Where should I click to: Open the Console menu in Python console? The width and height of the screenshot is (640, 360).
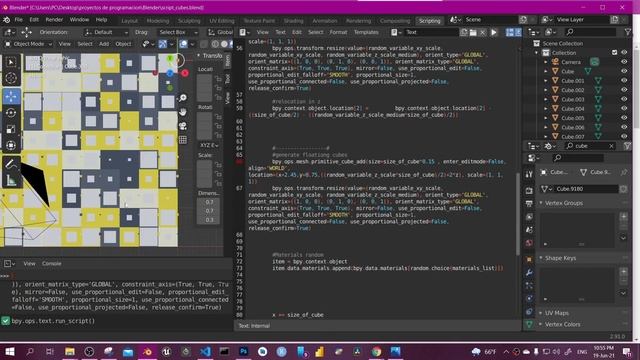52,264
